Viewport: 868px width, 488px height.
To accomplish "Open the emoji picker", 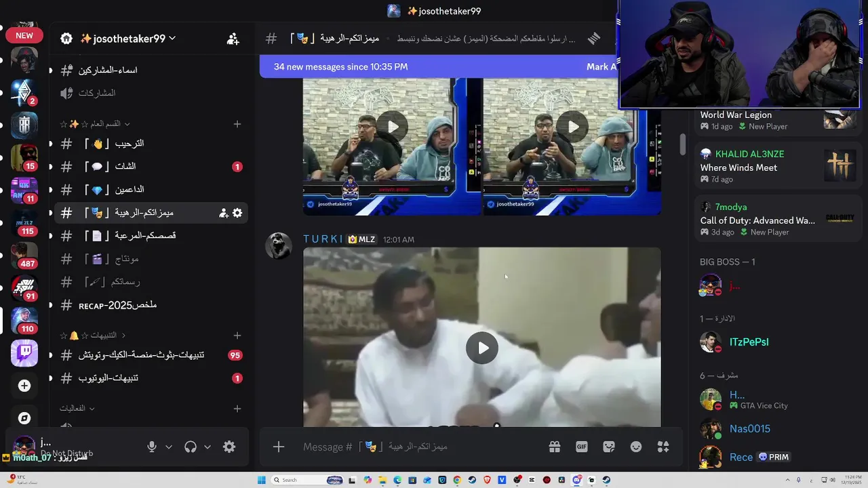I will point(636,447).
